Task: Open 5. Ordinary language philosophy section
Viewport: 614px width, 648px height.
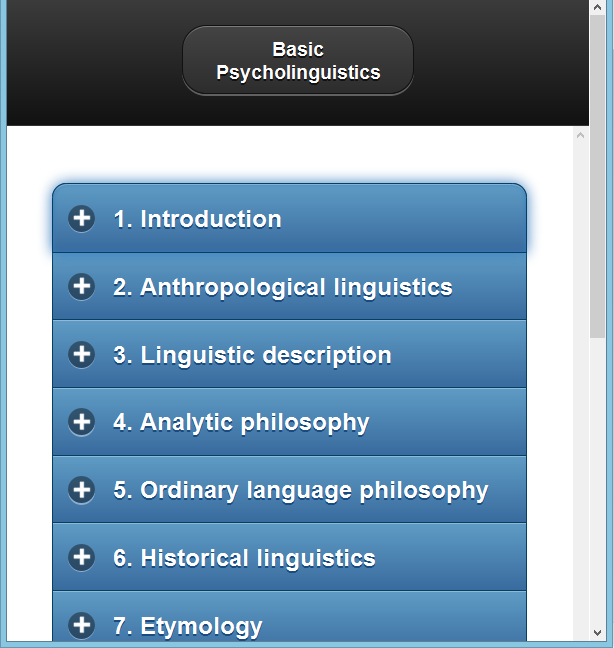Action: (300, 490)
